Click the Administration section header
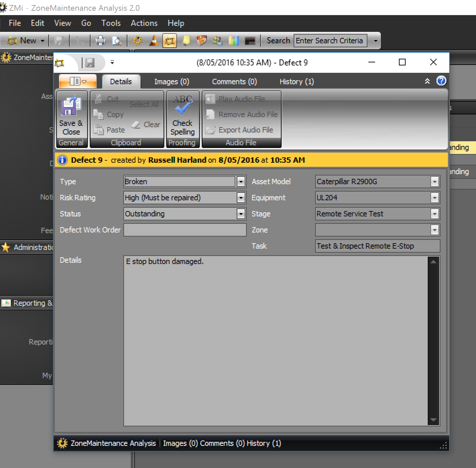The image size is (476, 468). click(27, 247)
